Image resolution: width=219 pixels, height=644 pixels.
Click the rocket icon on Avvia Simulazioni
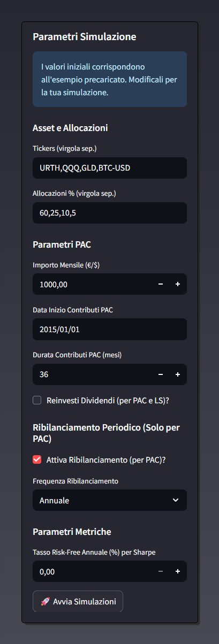click(45, 602)
